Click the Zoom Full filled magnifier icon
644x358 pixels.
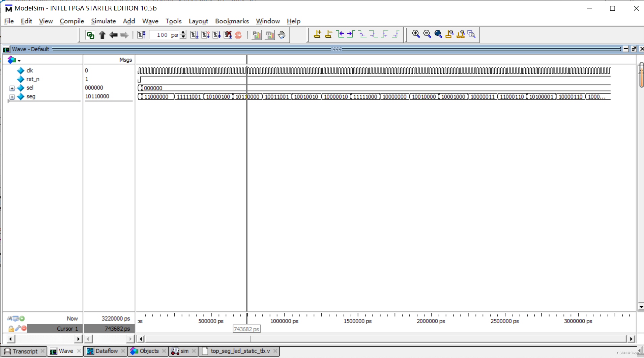click(438, 34)
